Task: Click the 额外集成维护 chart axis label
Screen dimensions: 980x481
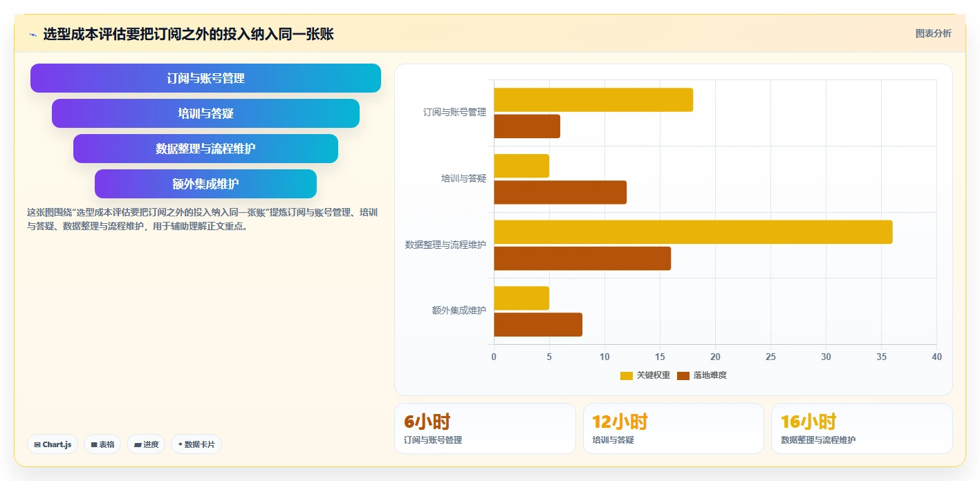Action: (x=459, y=311)
